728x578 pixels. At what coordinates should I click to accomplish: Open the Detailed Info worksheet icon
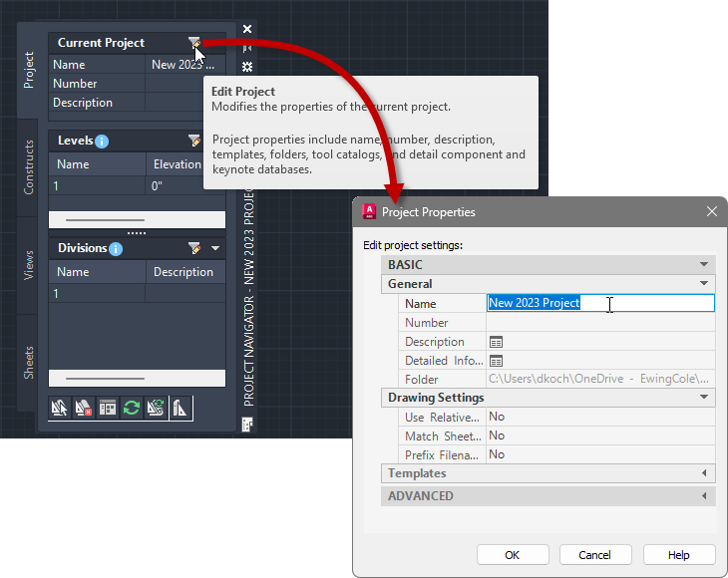click(x=496, y=361)
